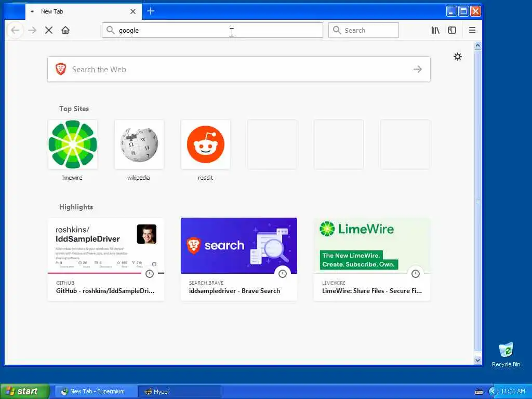Click the 'GitHub - roshkins/IddSampleDri...' title
Viewport: 532px width, 399px height.
pyautogui.click(x=105, y=291)
